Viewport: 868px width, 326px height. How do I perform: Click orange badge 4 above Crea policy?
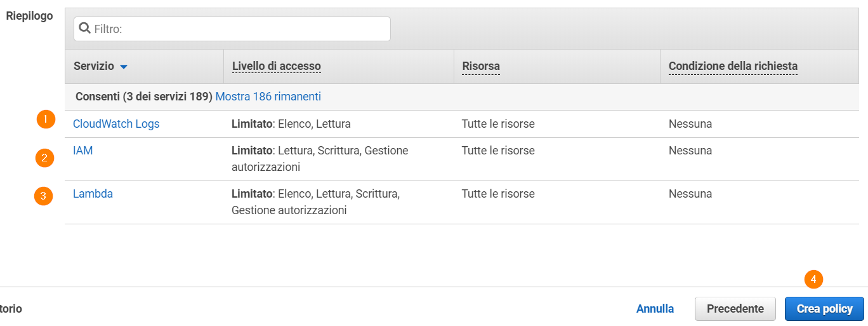click(x=813, y=280)
